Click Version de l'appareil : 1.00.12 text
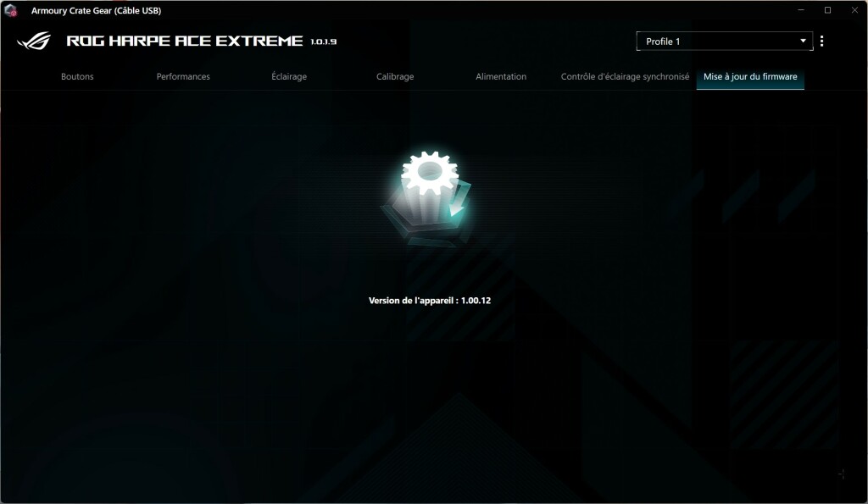Image resolution: width=868 pixels, height=504 pixels. (x=430, y=301)
